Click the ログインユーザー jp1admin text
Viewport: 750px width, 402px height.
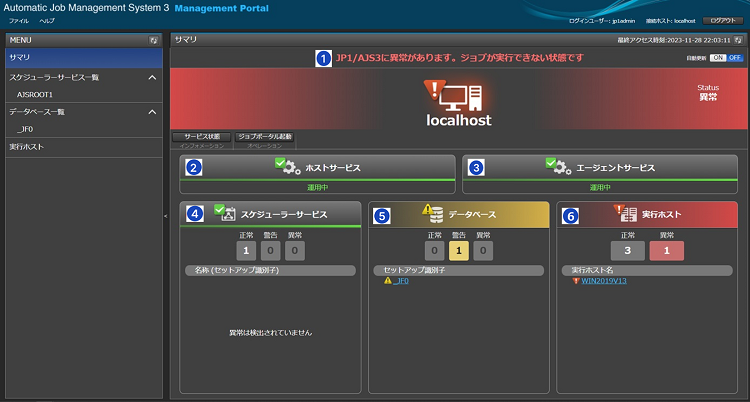(x=601, y=21)
